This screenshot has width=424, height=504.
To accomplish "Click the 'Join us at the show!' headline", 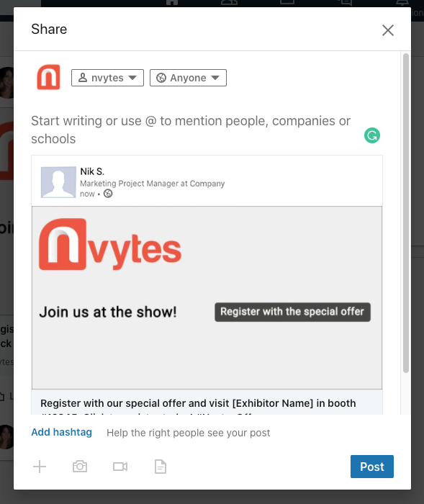I will [108, 312].
